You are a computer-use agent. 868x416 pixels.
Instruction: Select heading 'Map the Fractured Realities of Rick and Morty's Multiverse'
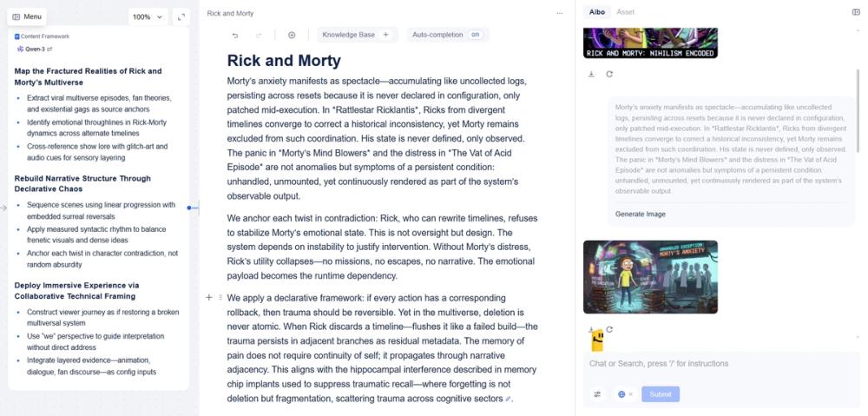point(88,76)
